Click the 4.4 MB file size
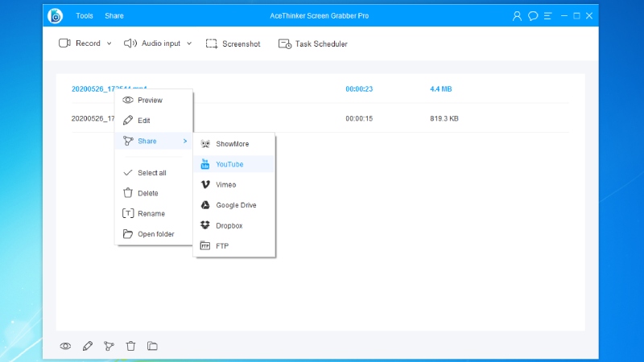 (x=440, y=88)
